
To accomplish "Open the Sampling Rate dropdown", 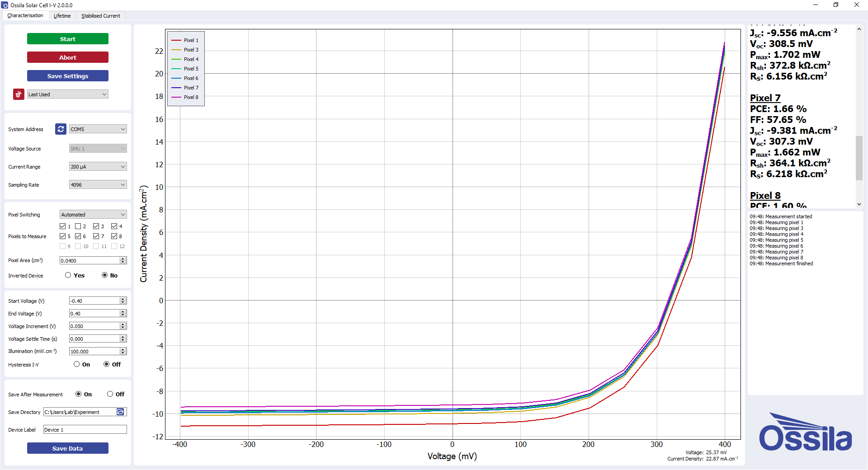I will click(x=98, y=184).
